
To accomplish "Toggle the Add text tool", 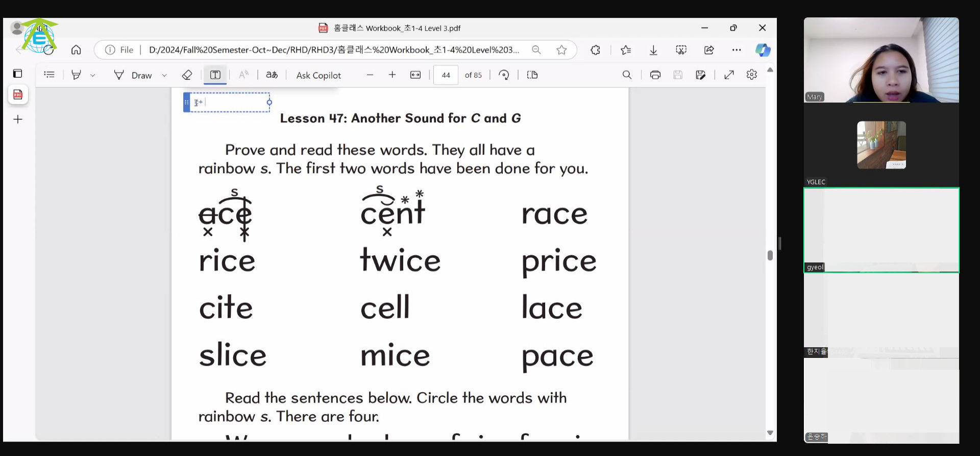I will (x=215, y=75).
